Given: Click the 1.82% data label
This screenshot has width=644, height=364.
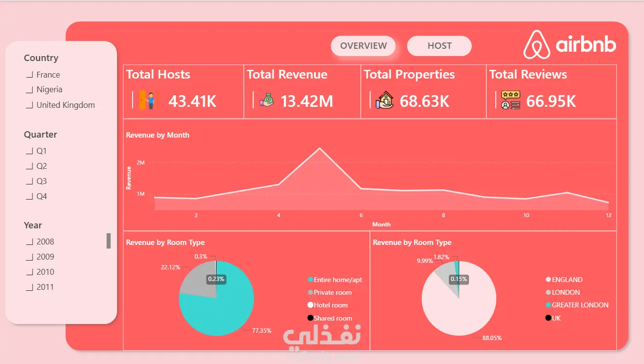Looking at the screenshot, I should (441, 257).
